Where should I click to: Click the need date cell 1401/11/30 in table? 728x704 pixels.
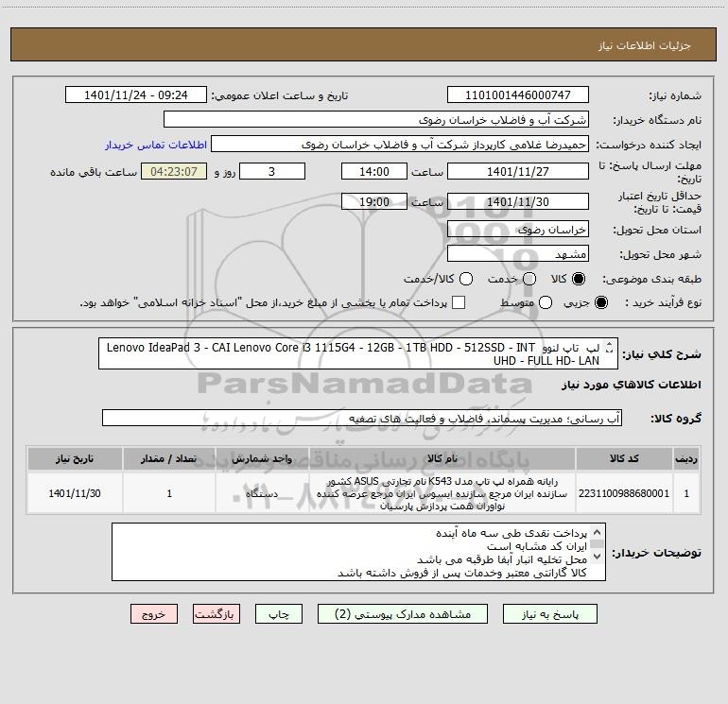(75, 493)
